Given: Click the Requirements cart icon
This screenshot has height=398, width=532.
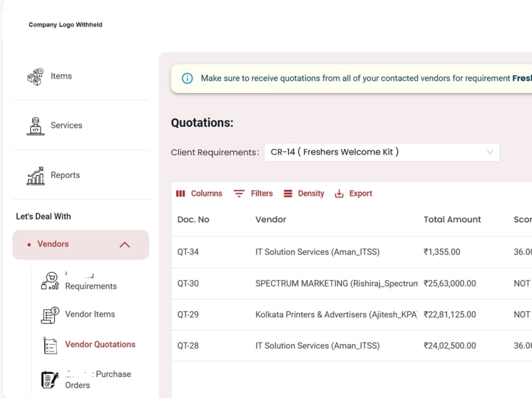Looking at the screenshot, I should coord(50,281).
